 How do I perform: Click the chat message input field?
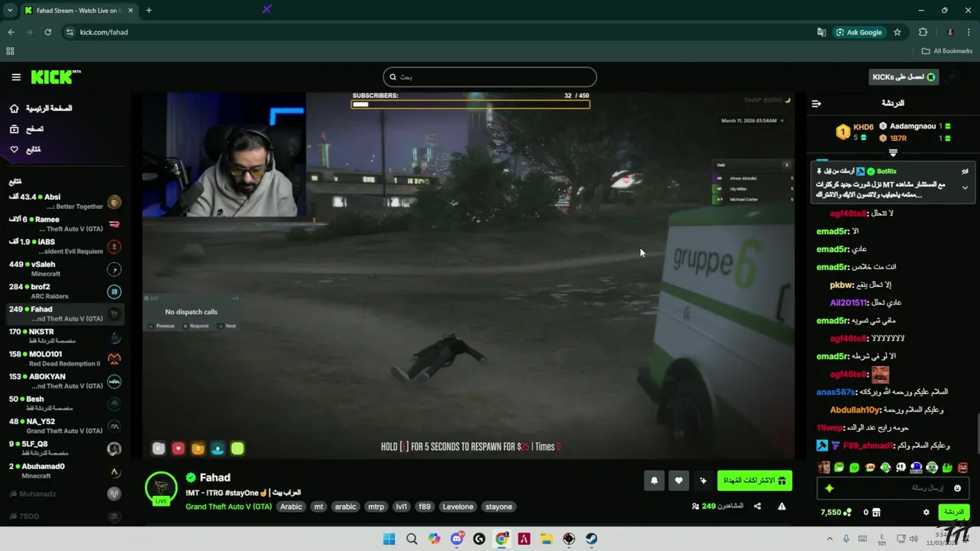click(892, 488)
